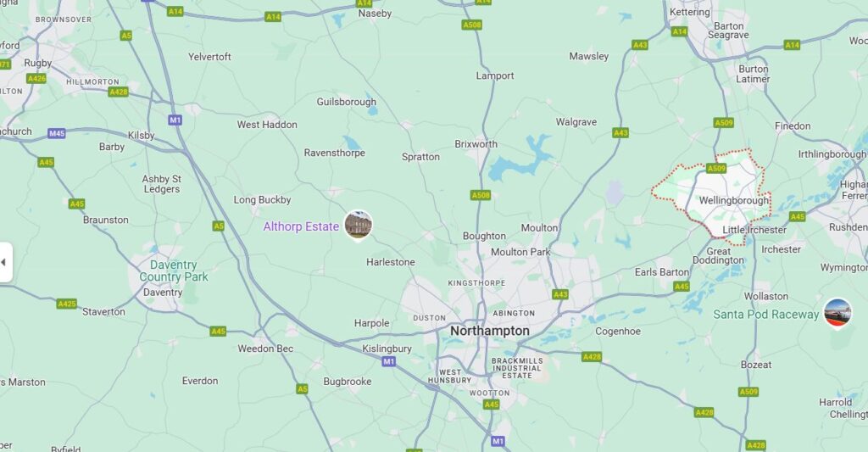Screen dimensions: 868x452
Task: Select the Northampton city label
Action: (490, 331)
